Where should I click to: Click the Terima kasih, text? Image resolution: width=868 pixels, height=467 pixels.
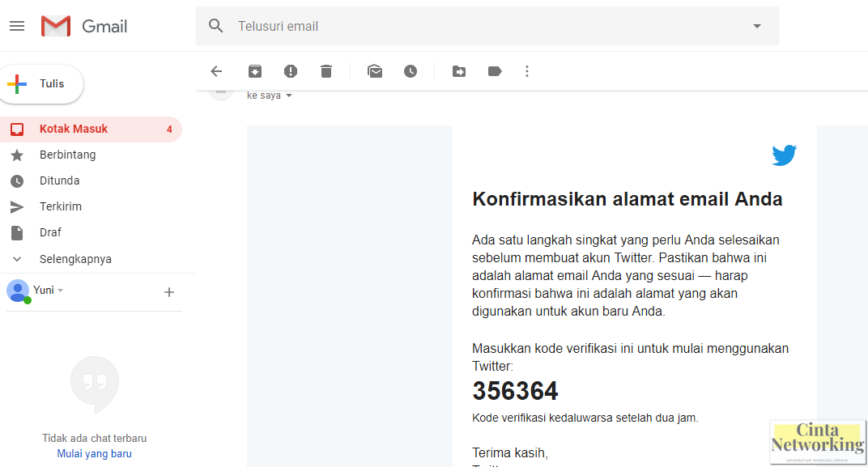pos(510,452)
